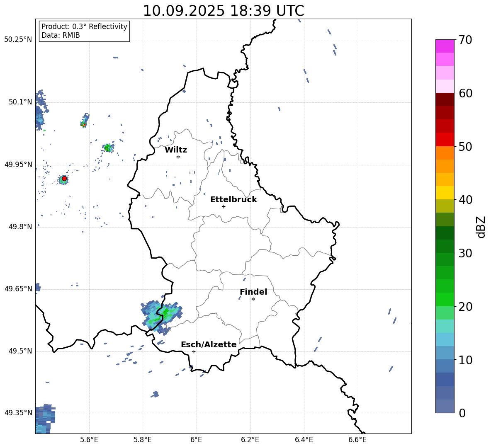491x448 pixels.
Task: Click the '49.5°N' latitude label
Action: click(x=20, y=351)
